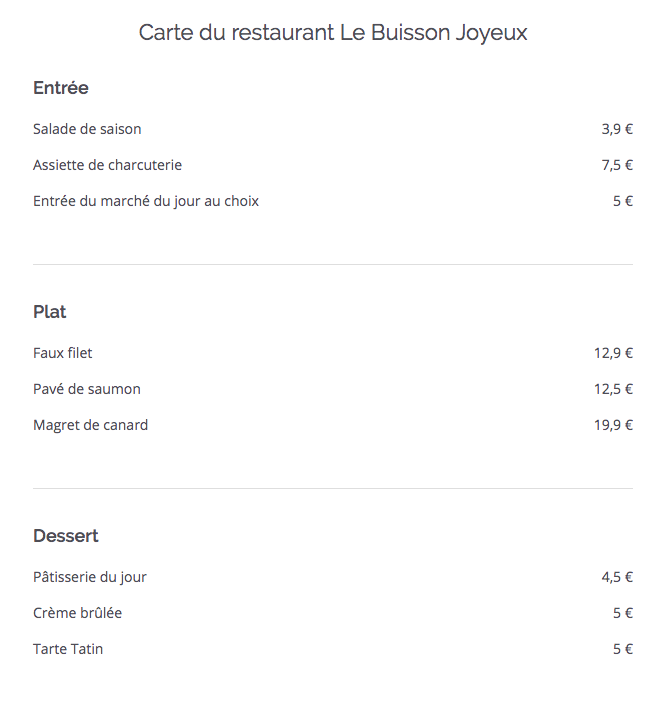The width and height of the screenshot is (657, 715).
Task: Click the 3,9 € price
Action: [617, 129]
